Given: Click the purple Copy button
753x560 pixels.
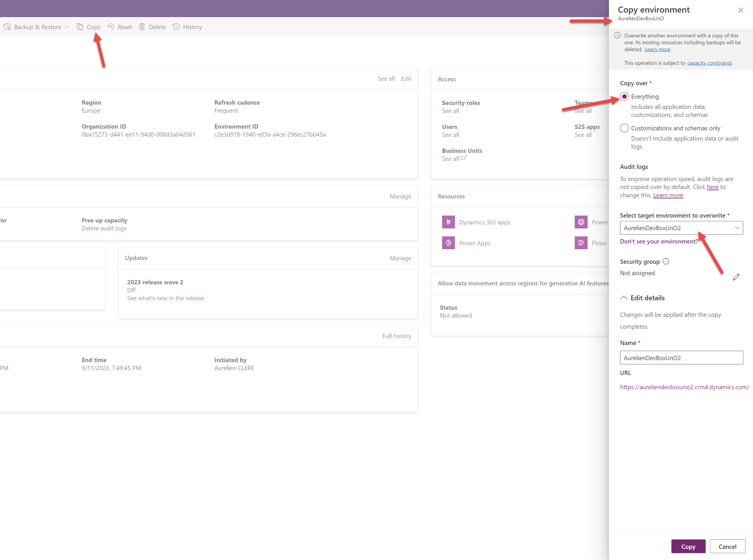Looking at the screenshot, I should 688,546.
